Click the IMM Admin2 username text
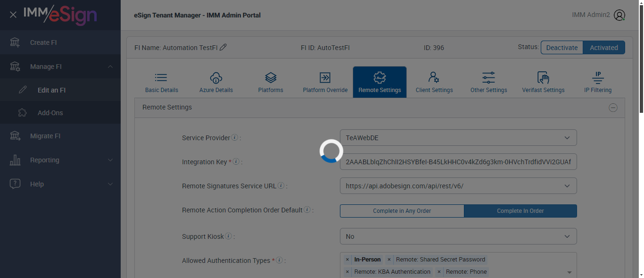644x278 pixels. pos(591,15)
